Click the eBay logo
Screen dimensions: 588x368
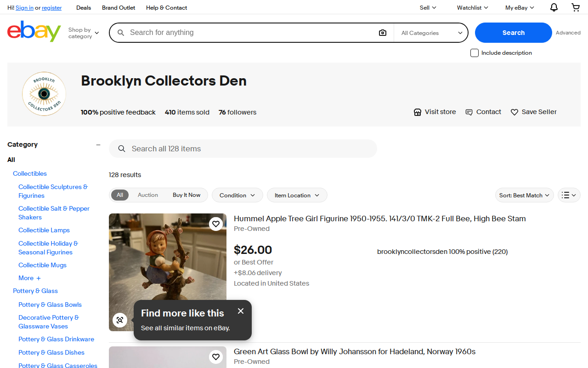point(34,31)
